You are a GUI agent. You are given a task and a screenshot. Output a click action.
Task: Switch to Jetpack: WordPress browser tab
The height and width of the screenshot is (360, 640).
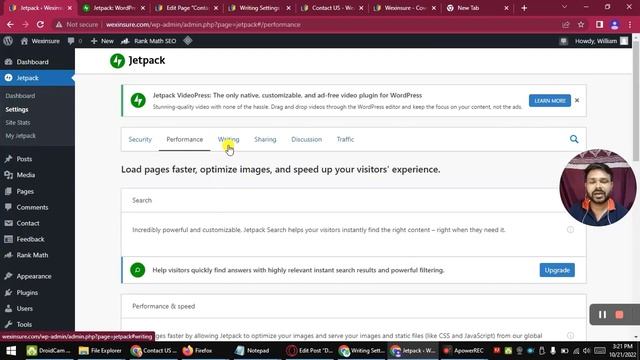click(x=113, y=8)
